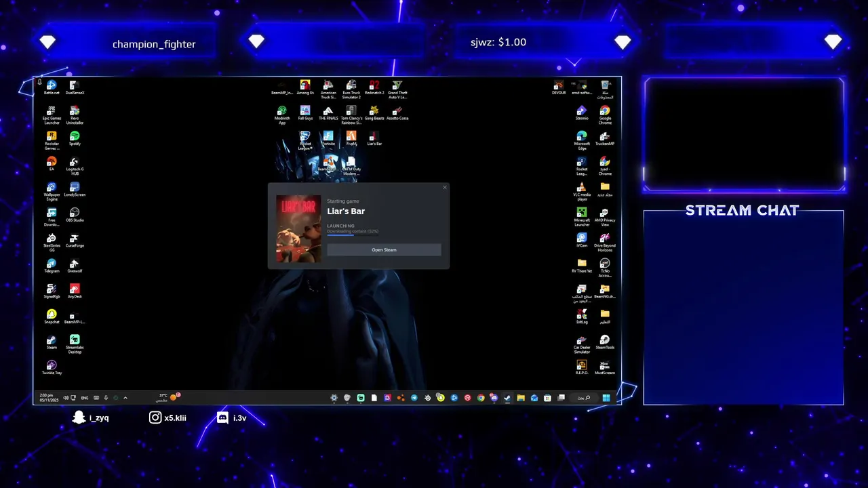Image resolution: width=868 pixels, height=488 pixels.
Task: Select the EA app desktop icon
Action: click(x=52, y=163)
